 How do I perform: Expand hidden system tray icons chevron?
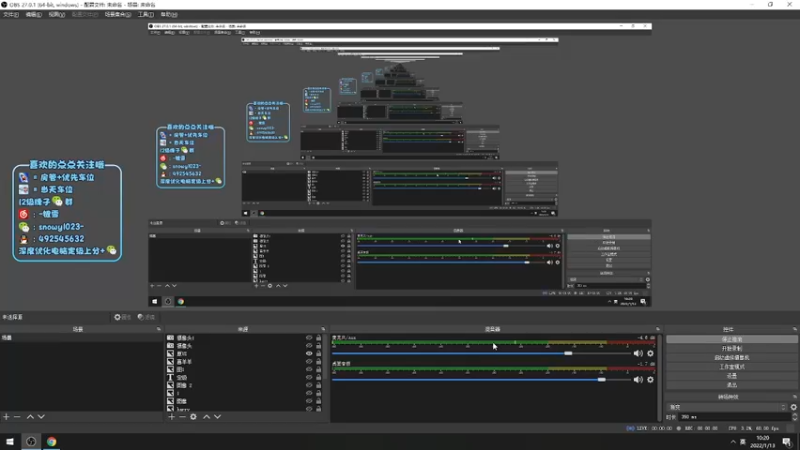[x=733, y=442]
